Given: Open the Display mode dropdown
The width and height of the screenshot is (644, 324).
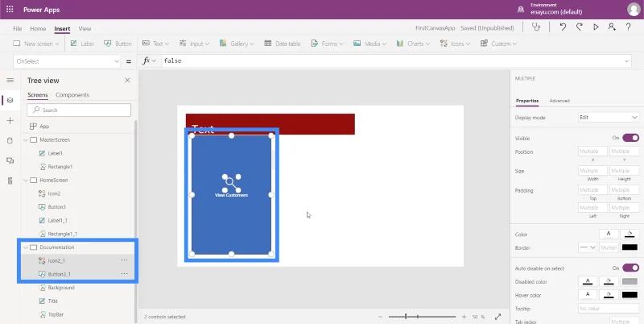Looking at the screenshot, I should click(609, 118).
